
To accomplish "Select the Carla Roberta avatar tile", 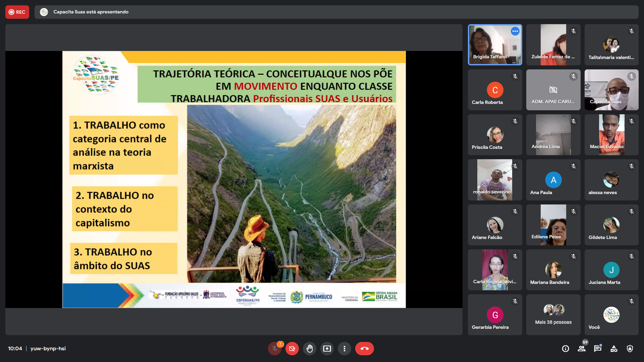I will point(495,90).
